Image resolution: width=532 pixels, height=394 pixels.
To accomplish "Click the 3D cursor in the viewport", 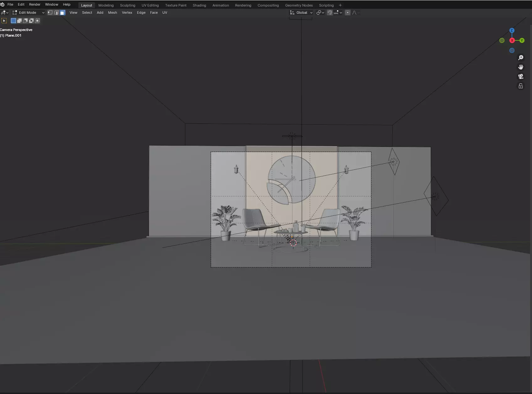I will tap(293, 243).
